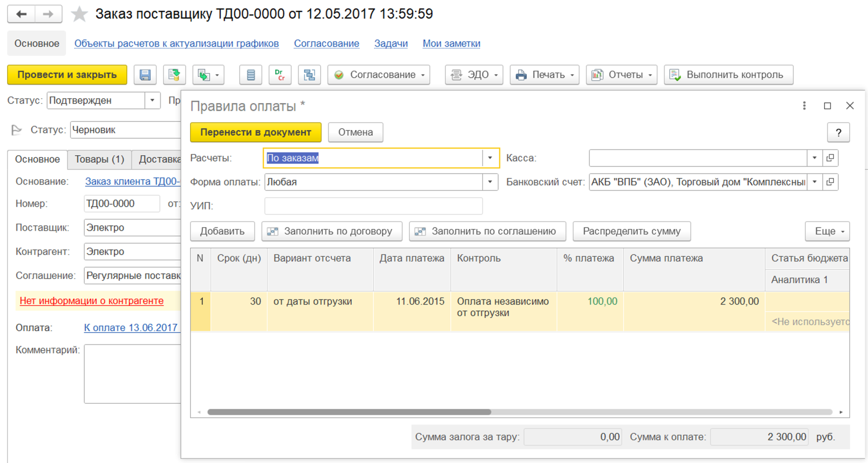Click the flag icon next to Черновик status
This screenshot has height=463, width=868.
pos(16,130)
